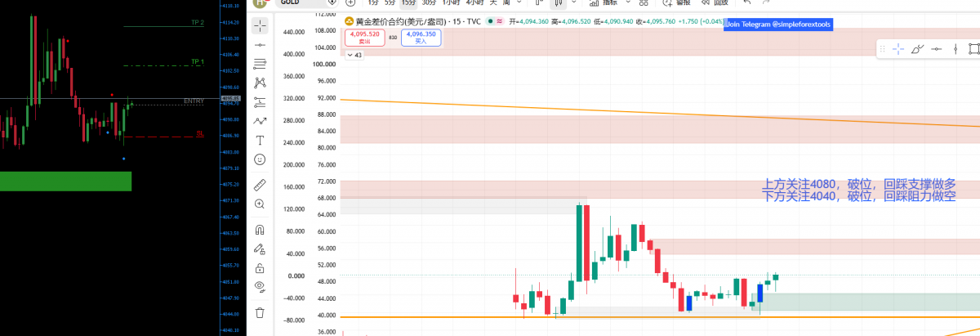Image resolution: width=980 pixels, height=336 pixels.
Task: Click the ENTRY label on left chart
Action: pos(194,101)
